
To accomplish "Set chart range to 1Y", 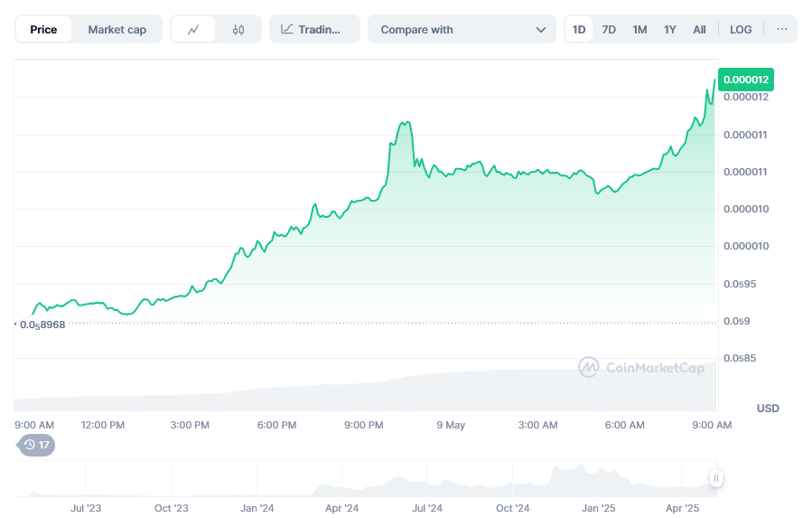I will click(670, 30).
